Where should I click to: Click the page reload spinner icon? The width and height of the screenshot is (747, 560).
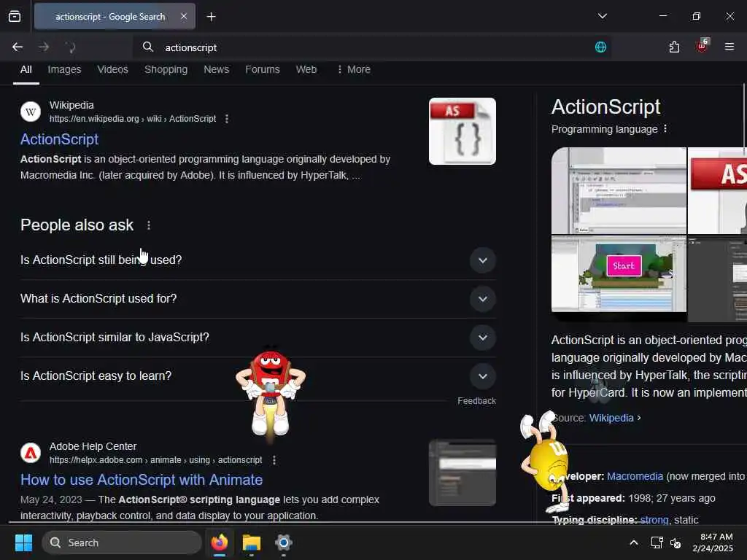(x=71, y=47)
